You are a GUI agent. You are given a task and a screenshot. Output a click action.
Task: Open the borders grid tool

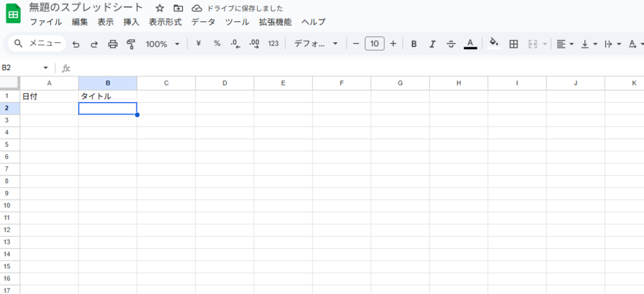(513, 44)
